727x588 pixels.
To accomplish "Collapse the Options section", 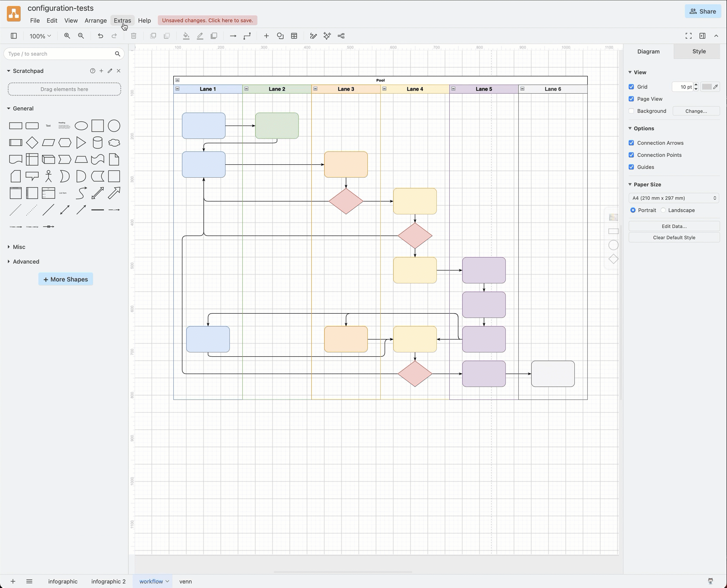I will [x=630, y=128].
